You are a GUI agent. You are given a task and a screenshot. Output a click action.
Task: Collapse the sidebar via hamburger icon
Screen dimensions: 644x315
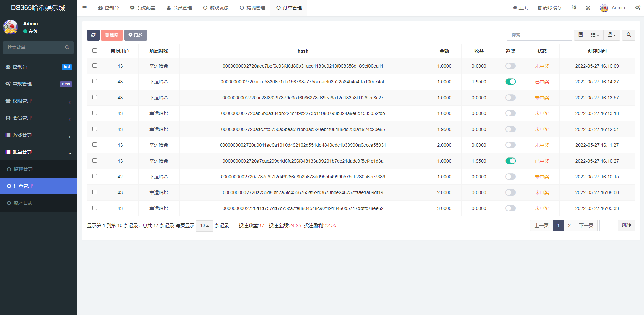coord(84,7)
